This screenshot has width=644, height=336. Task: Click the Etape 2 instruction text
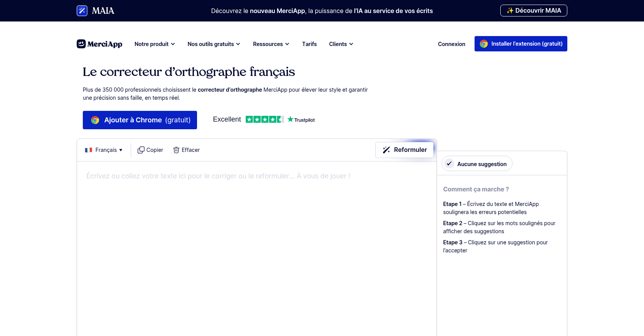[x=499, y=227]
